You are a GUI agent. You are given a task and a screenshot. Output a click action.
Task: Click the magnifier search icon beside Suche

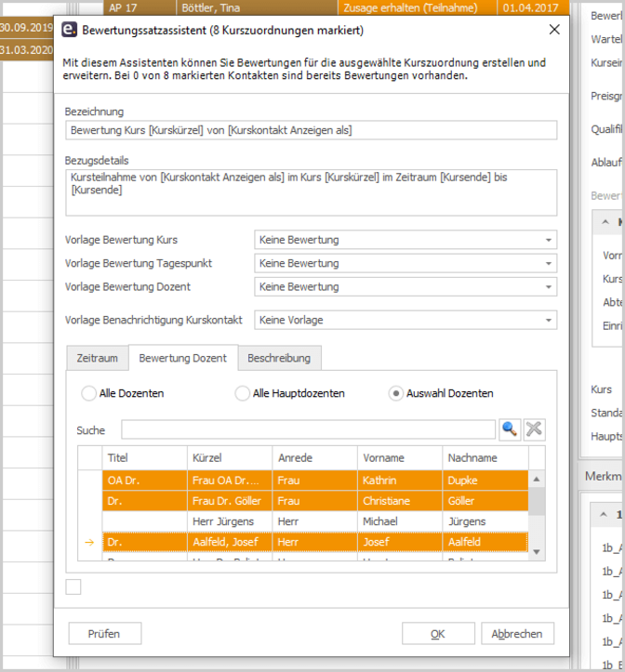(x=510, y=429)
